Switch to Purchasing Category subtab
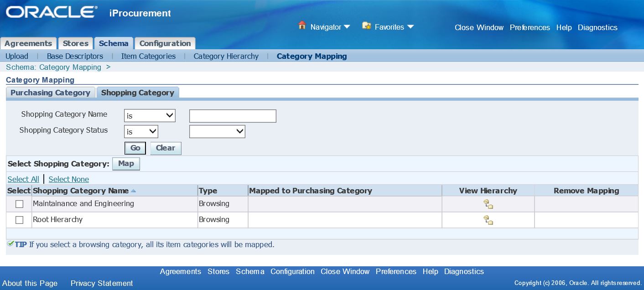This screenshot has height=290, width=644. [x=50, y=93]
